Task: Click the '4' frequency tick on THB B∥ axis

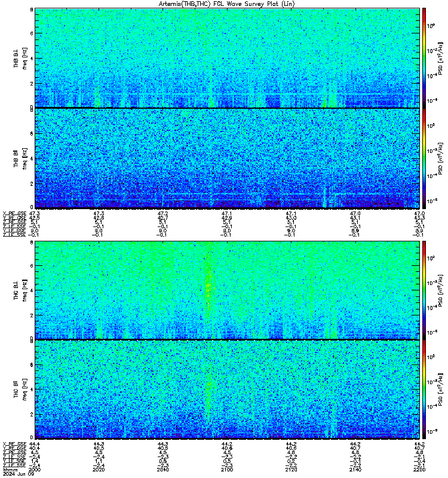Action: click(32, 158)
